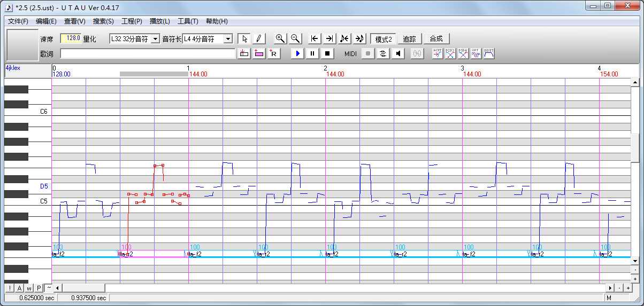Click the C6 piano key label
644x306 pixels.
pos(44,112)
